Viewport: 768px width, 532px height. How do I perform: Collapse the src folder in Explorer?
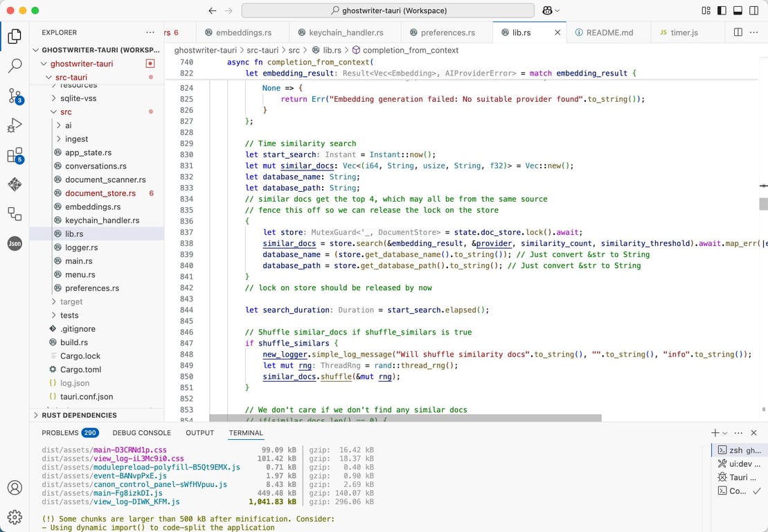pos(54,112)
